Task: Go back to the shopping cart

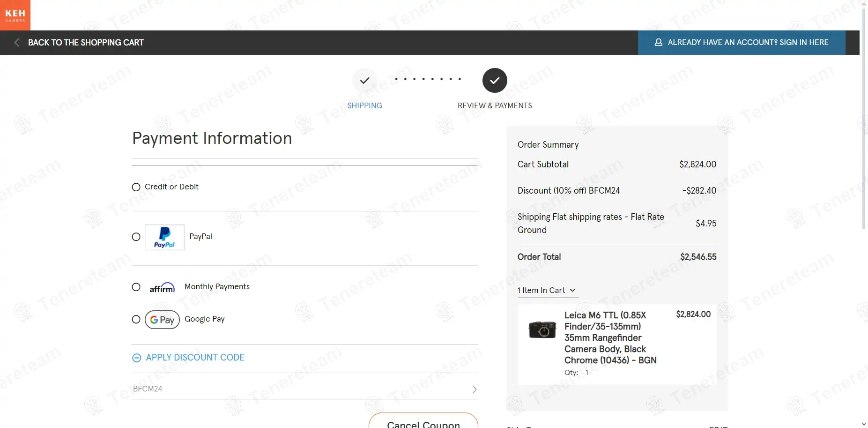Action: click(x=86, y=43)
